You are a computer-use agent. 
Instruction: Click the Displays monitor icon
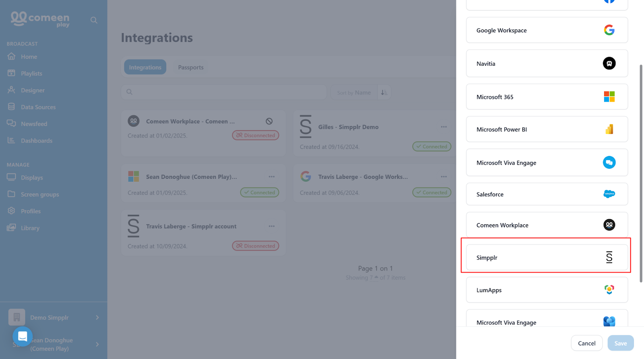pos(11,177)
